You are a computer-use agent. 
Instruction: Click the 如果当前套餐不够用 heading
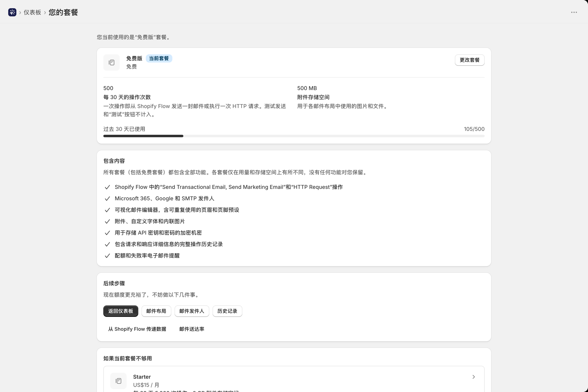pyautogui.click(x=127, y=358)
